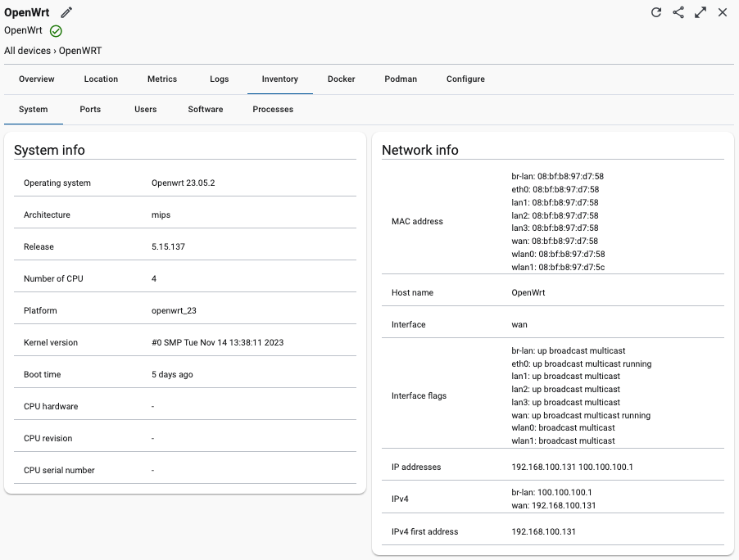This screenshot has height=560, width=739.
Task: Open the Users sub-tab
Action: coord(145,110)
